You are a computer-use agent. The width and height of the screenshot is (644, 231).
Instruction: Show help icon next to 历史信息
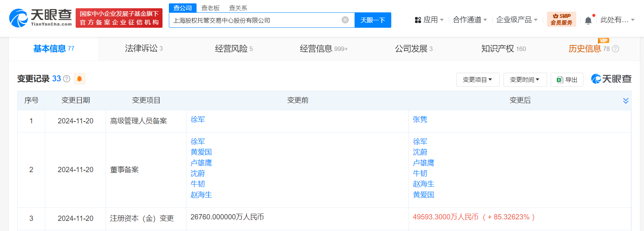[616, 49]
